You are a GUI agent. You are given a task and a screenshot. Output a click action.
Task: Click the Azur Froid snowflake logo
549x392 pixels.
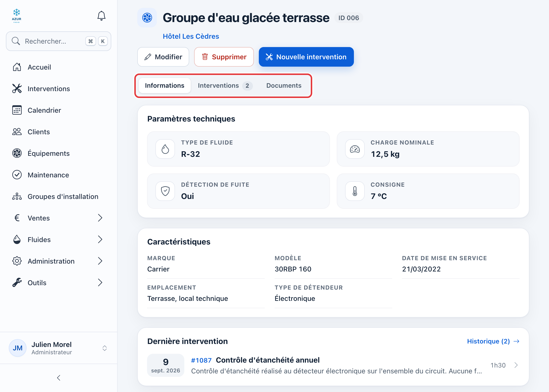coord(17,16)
